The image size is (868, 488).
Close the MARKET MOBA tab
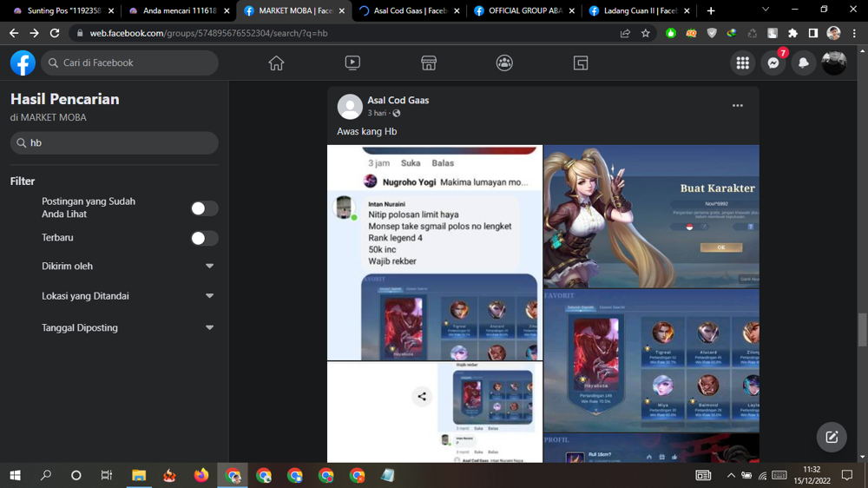(341, 10)
